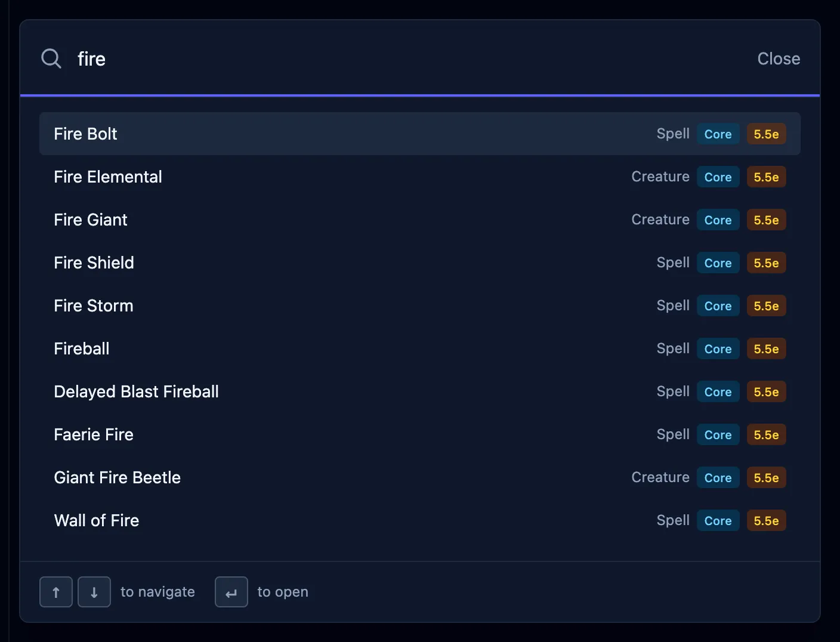Click the Core badge on Giant Fire Beetle
Viewport: 840px width, 642px height.
(718, 477)
